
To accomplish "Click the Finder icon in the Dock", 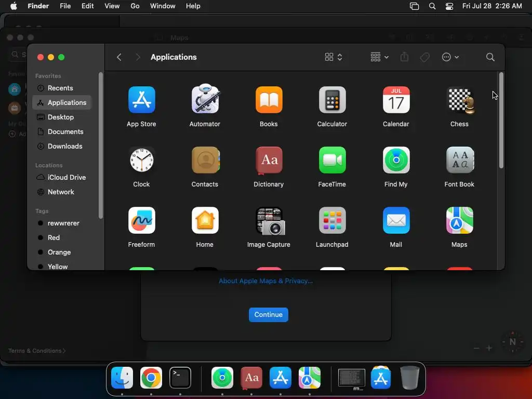I will (x=122, y=378).
